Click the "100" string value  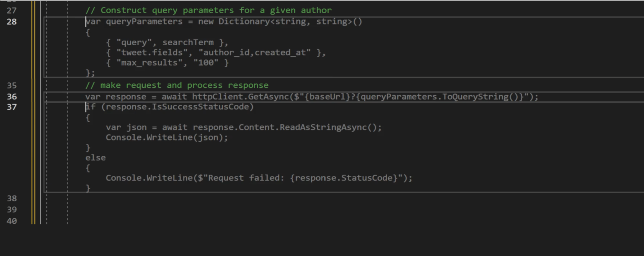pos(206,63)
